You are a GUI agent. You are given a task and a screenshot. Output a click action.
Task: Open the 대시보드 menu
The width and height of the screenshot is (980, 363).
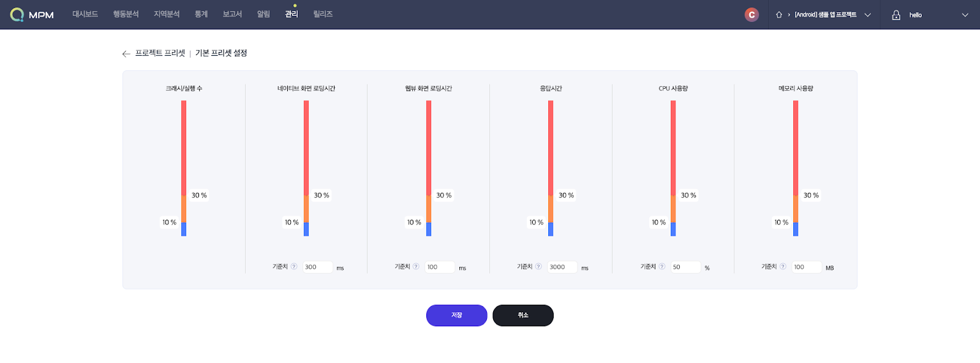[x=85, y=14]
